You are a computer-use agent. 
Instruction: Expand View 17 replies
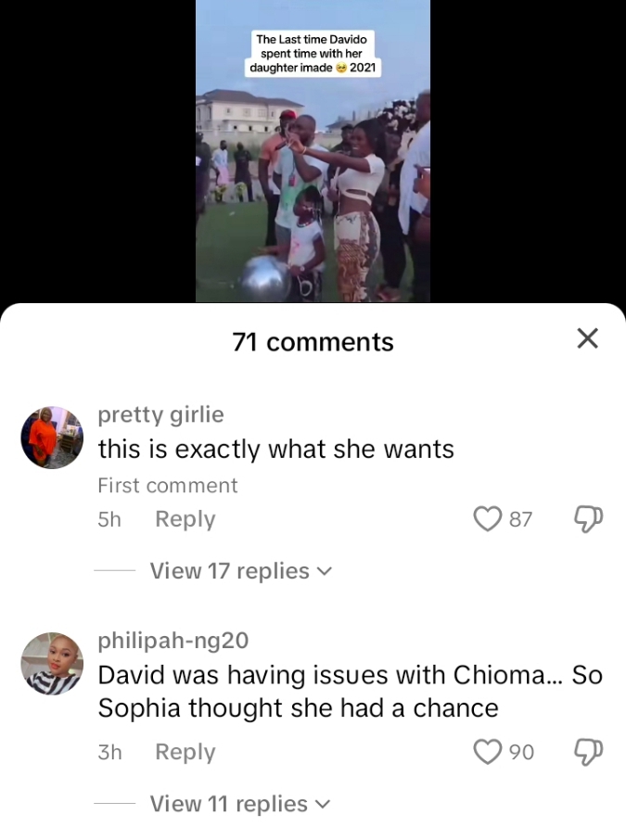(240, 571)
